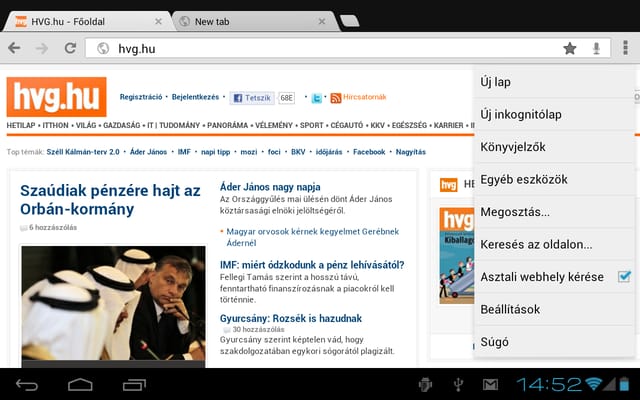Click the IMF top topic link
Image resolution: width=640 pixels, height=400 pixels.
pos(184,152)
